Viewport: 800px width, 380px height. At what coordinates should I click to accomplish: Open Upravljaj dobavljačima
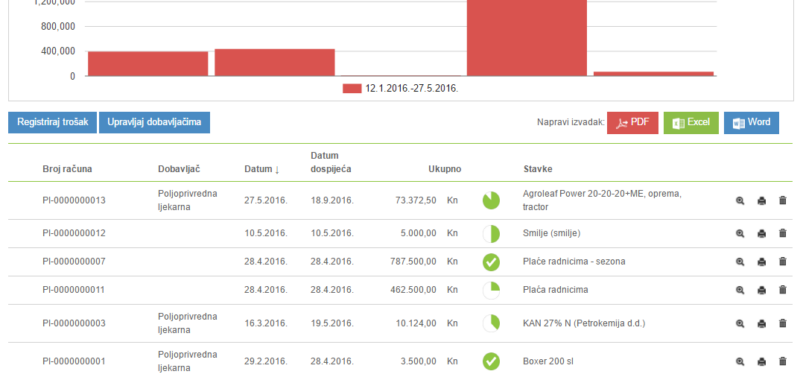tap(154, 122)
